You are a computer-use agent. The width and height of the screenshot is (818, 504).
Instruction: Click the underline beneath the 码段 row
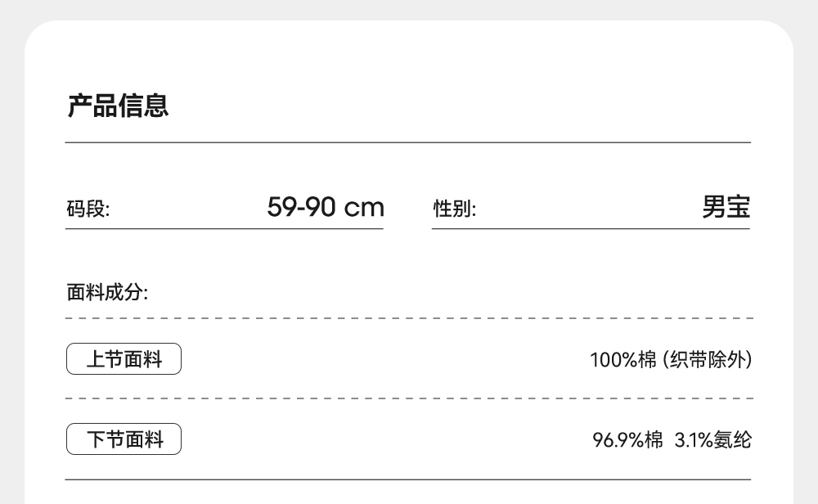click(224, 229)
